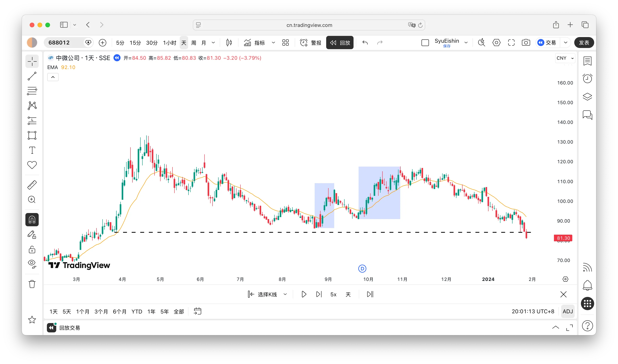Maximize the 回放交易 bottom panel

click(569, 328)
